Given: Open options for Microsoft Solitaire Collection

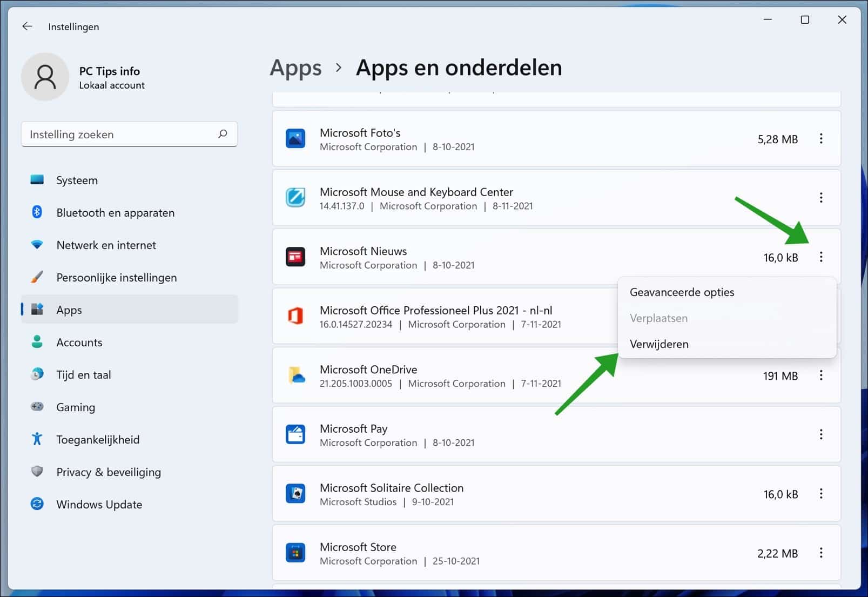Looking at the screenshot, I should point(821,494).
